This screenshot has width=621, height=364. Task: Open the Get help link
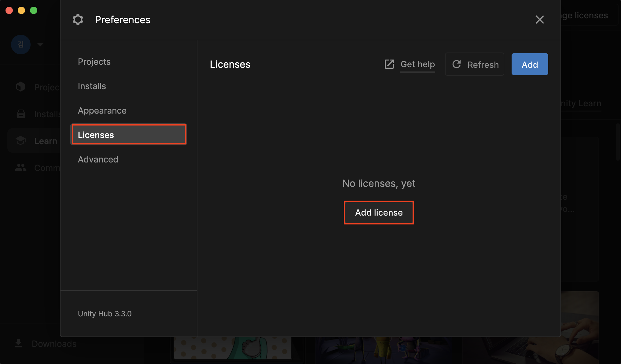417,64
